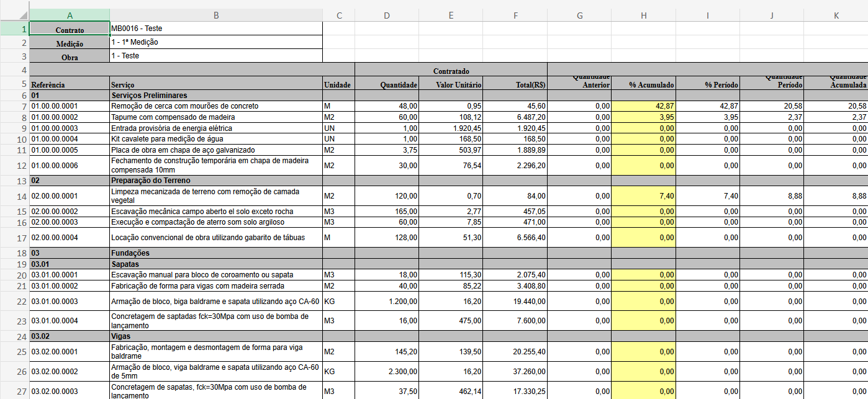Click the 'Medição' label cell
Image resolution: width=868 pixels, height=399 pixels.
pos(70,43)
